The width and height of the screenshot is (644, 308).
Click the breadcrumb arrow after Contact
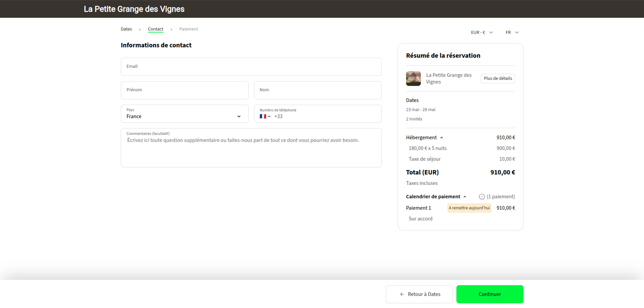tap(172, 29)
